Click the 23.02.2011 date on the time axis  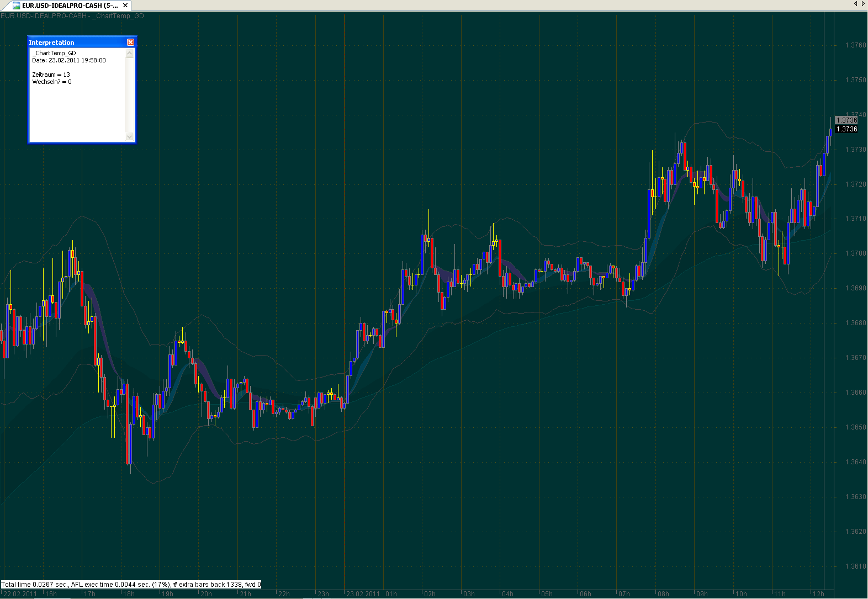click(x=363, y=594)
